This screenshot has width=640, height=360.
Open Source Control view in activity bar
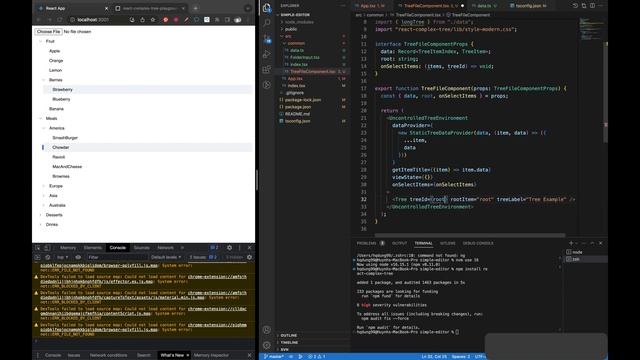(267, 39)
